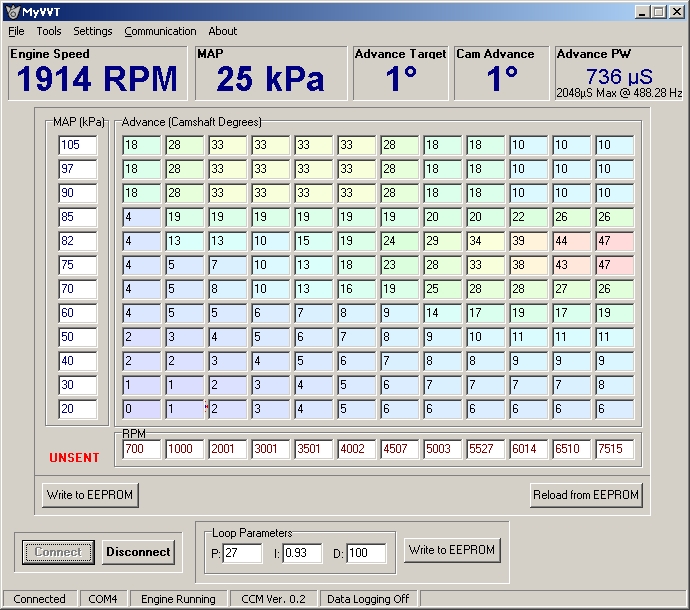Select the MAP axis field 90
This screenshot has height=610, width=690.
point(77,193)
